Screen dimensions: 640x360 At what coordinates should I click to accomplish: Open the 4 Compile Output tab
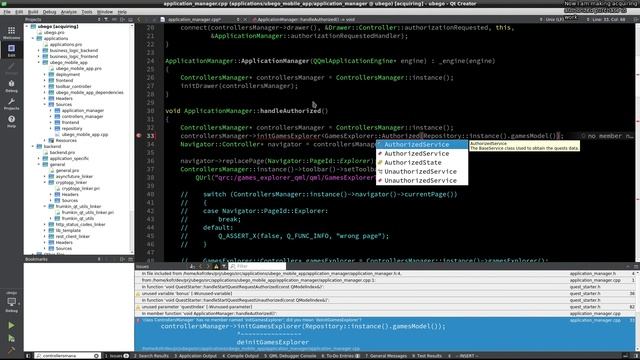(x=240, y=356)
